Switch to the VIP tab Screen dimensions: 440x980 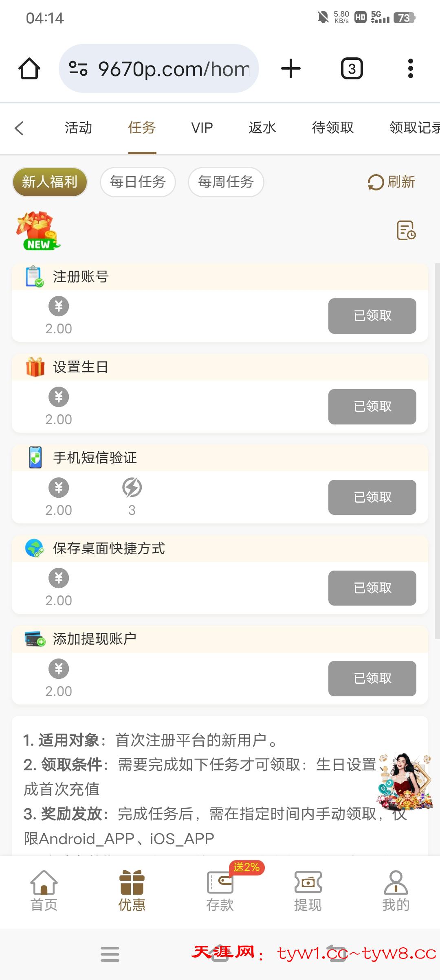click(x=202, y=128)
